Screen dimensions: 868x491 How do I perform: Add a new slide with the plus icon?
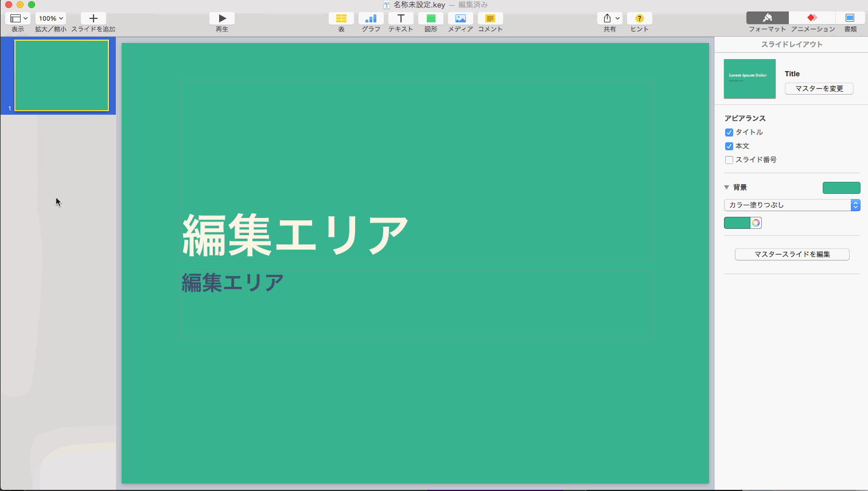tap(93, 18)
